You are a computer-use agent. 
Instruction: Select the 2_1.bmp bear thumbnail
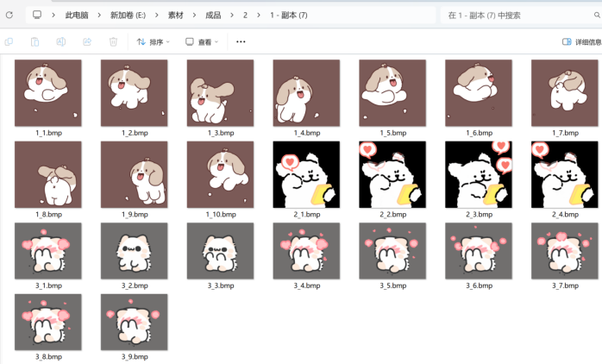pyautogui.click(x=306, y=174)
